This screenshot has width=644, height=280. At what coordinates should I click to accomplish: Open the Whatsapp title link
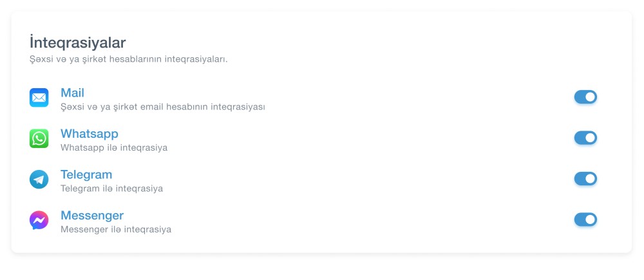point(90,134)
